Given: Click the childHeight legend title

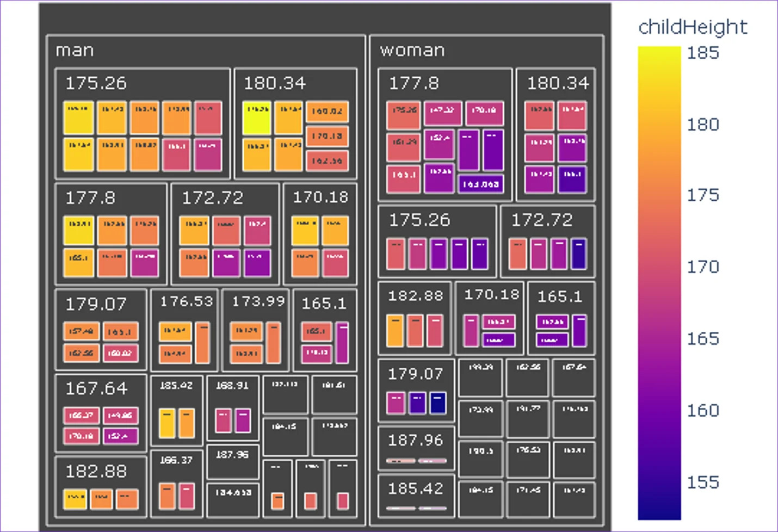Looking at the screenshot, I should (693, 27).
